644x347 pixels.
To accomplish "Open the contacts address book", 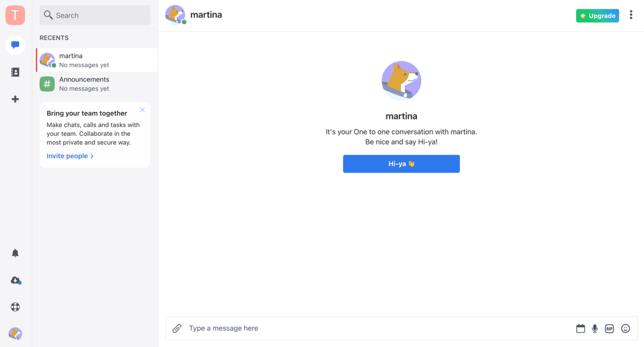I will [15, 72].
